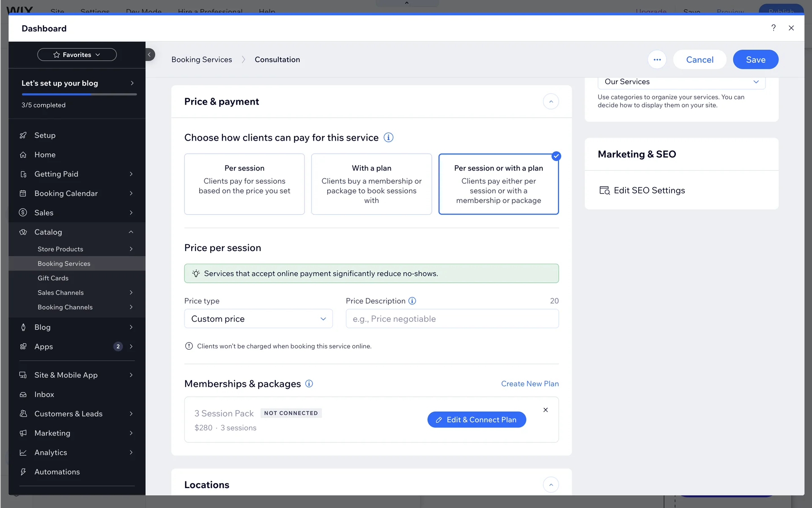Open the Price type dropdown

tap(258, 319)
